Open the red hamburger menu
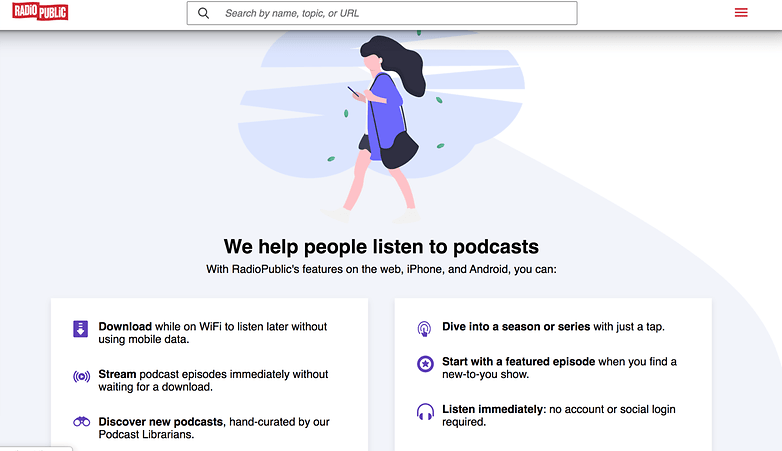 741,12
